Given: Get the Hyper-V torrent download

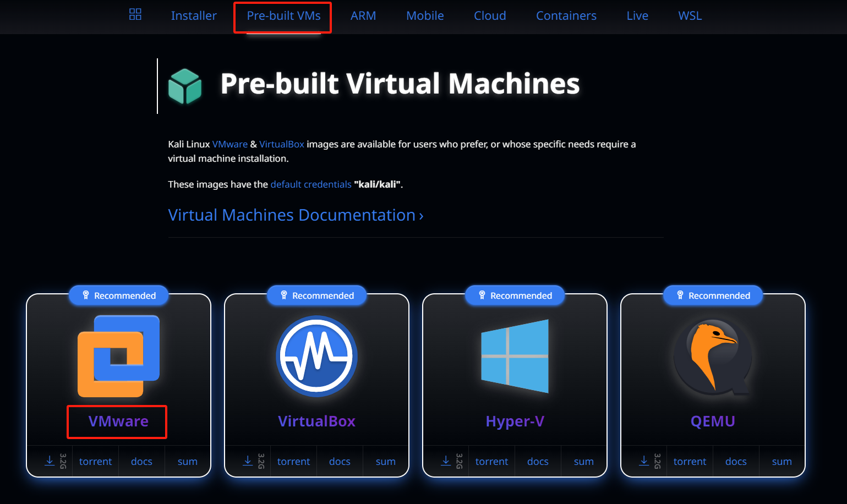Looking at the screenshot, I should pos(491,462).
